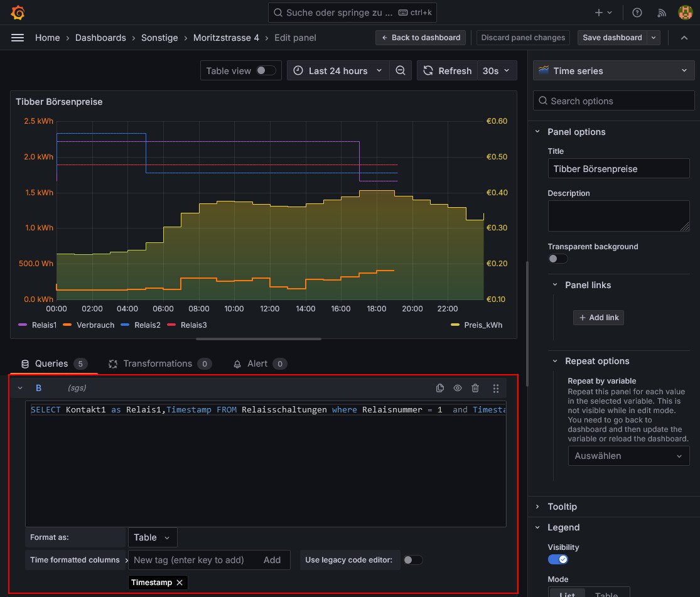Screen dimensions: 700x597
Task: Click the Relais1 legend color swatch
Action: click(23, 325)
